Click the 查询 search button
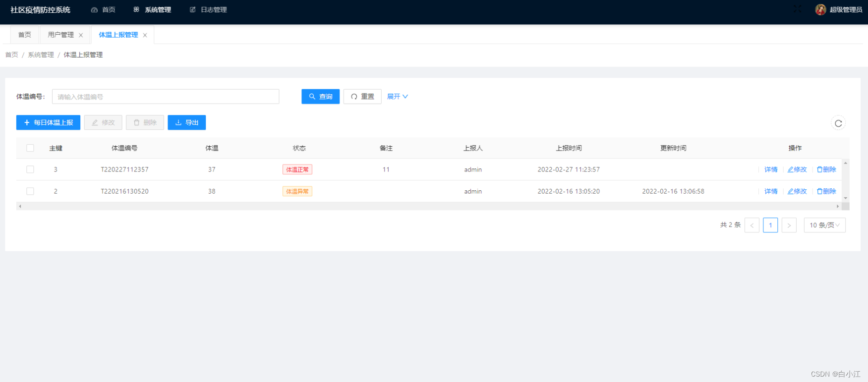868x382 pixels. click(x=320, y=97)
